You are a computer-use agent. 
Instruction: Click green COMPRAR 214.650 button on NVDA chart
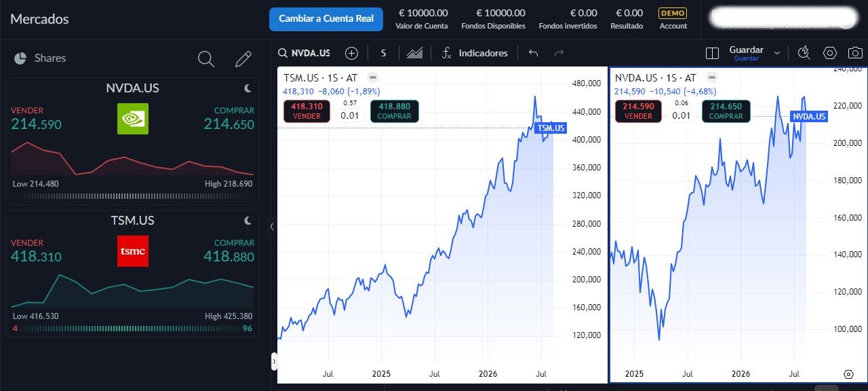(x=726, y=111)
